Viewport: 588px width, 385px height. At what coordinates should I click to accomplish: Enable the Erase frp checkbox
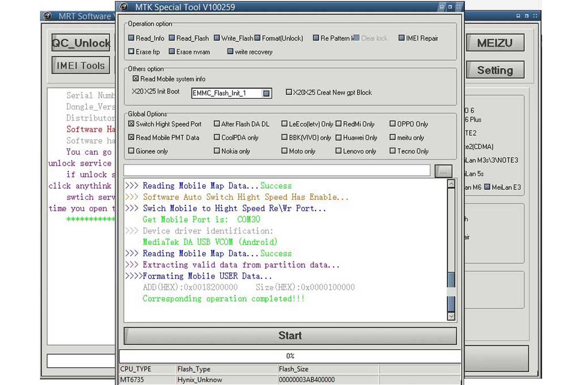click(131, 52)
